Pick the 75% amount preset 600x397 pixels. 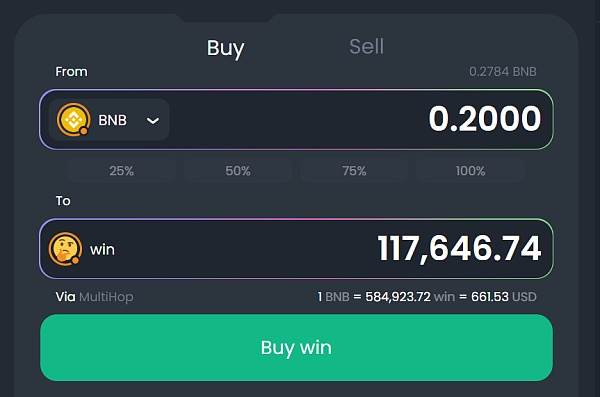(354, 171)
